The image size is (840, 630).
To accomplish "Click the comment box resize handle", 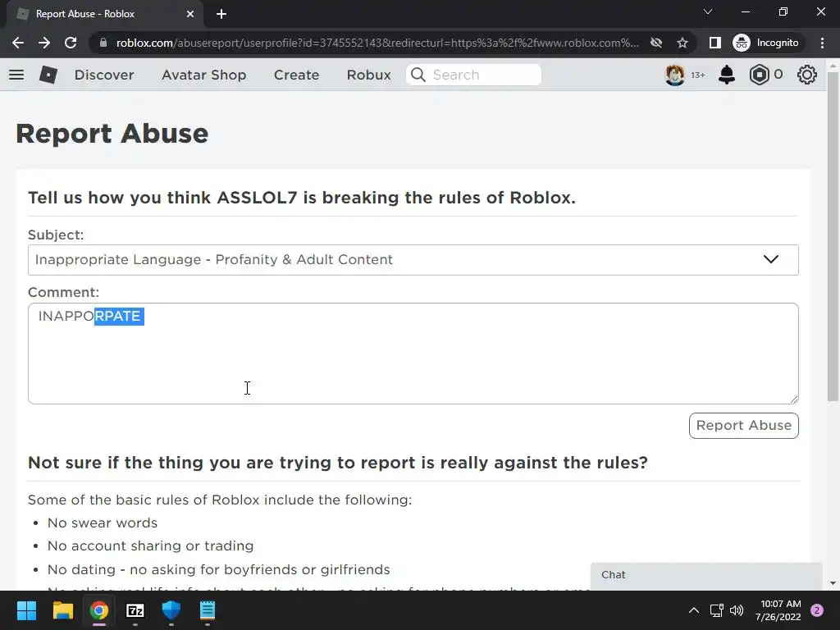I will pos(794,399).
